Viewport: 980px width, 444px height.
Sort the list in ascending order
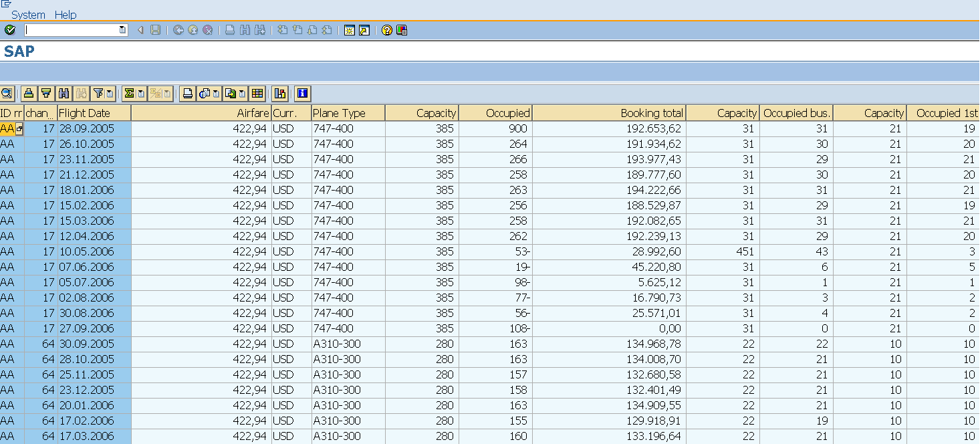(x=28, y=94)
